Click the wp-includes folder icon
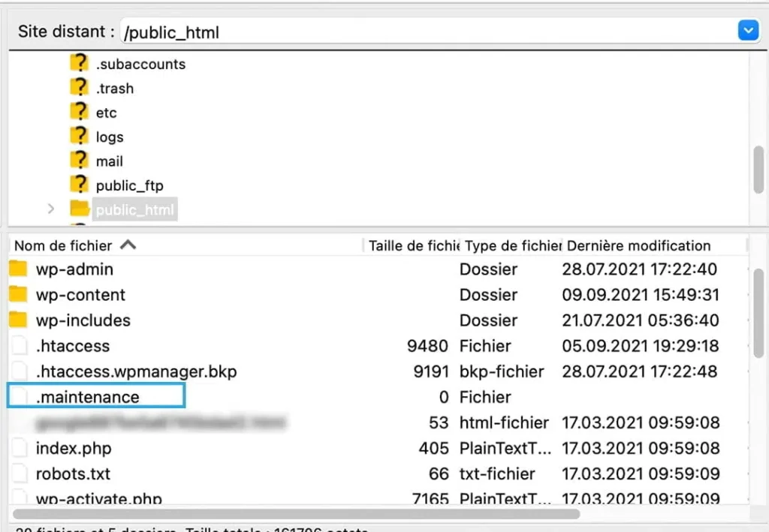769x532 pixels. 20,320
